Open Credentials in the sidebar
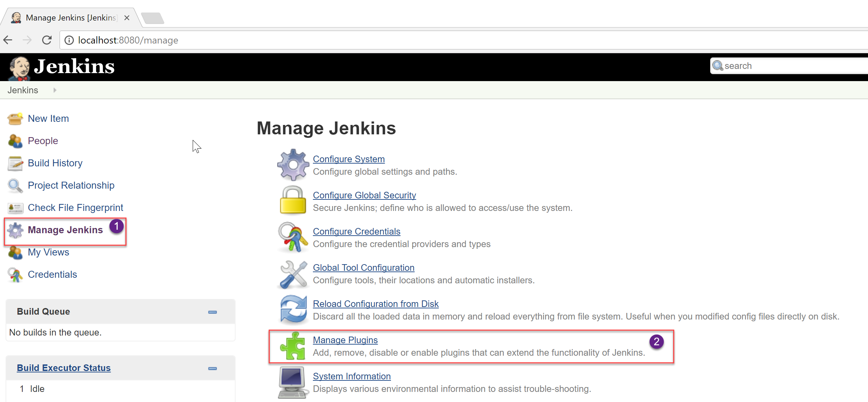Viewport: 868px width, 402px height. pos(52,275)
